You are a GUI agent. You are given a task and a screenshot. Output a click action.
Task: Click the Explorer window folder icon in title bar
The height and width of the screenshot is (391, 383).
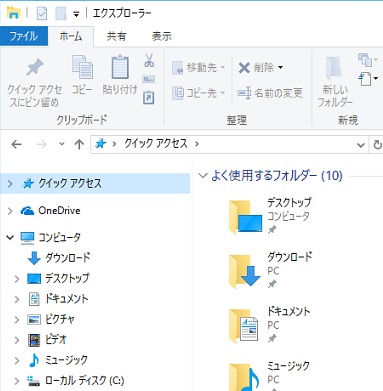point(14,13)
